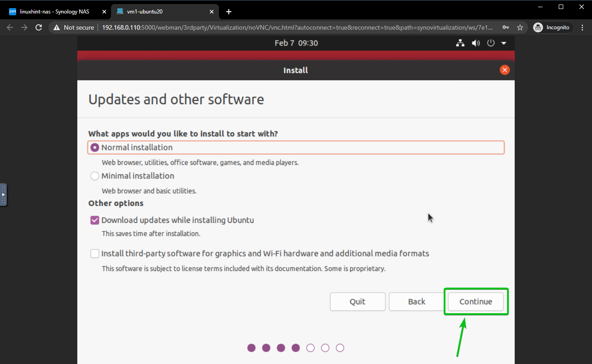Image resolution: width=592 pixels, height=364 pixels.
Task: Reload the browser page
Action: click(39, 27)
